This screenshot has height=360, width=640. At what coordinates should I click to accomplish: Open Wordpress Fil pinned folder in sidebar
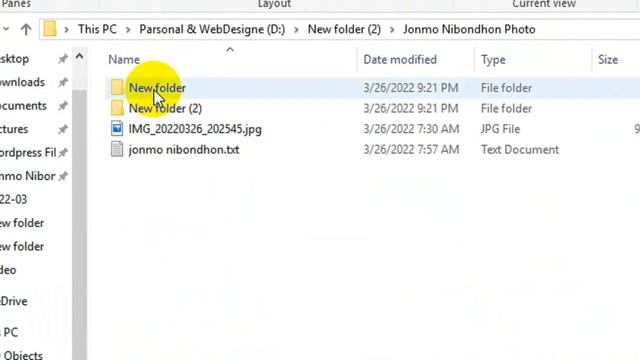pyautogui.click(x=28, y=153)
